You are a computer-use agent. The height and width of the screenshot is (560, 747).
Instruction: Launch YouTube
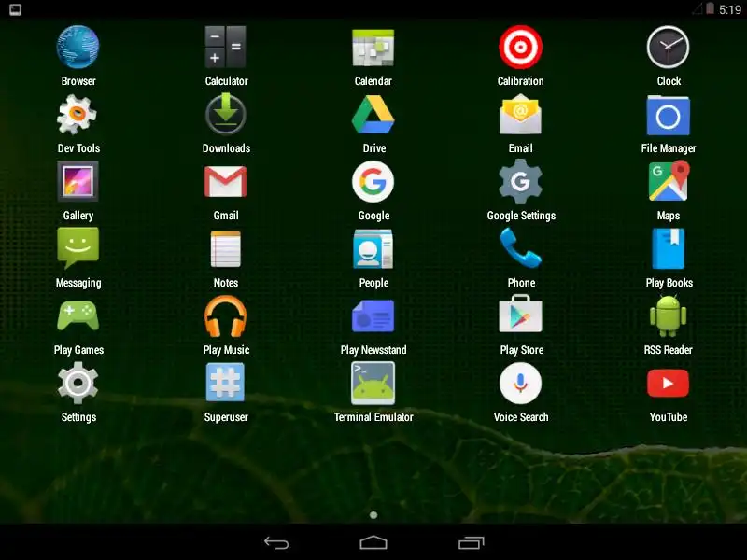[668, 384]
